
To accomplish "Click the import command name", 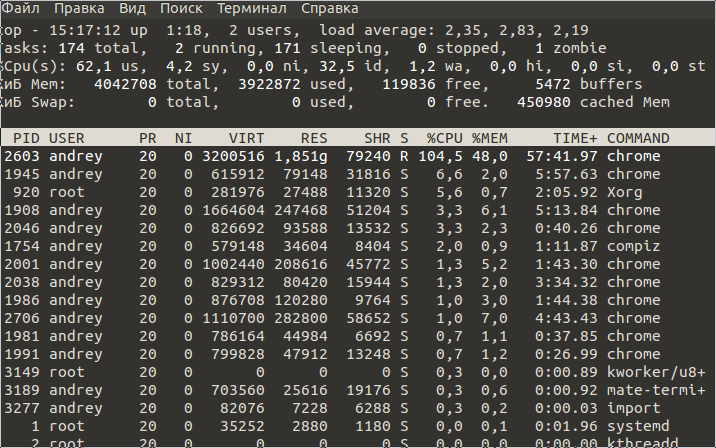I will [633, 408].
